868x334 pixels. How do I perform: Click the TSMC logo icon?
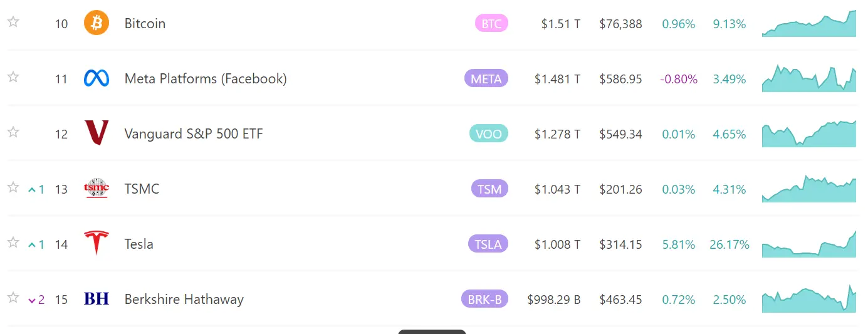point(97,189)
